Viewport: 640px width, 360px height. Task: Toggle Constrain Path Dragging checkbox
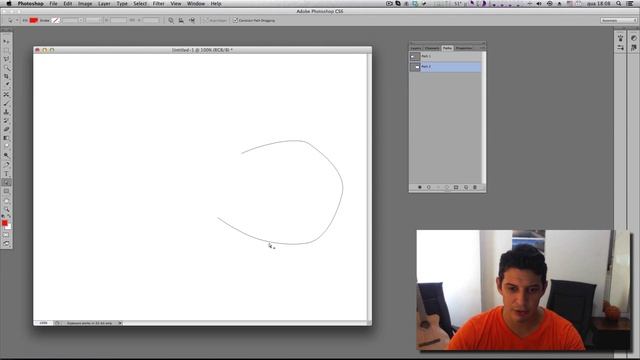point(235,20)
